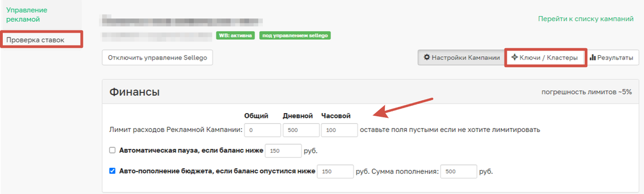This screenshot has height=194, width=644.
Task: Click the WB: активна status badge
Action: pos(235,36)
